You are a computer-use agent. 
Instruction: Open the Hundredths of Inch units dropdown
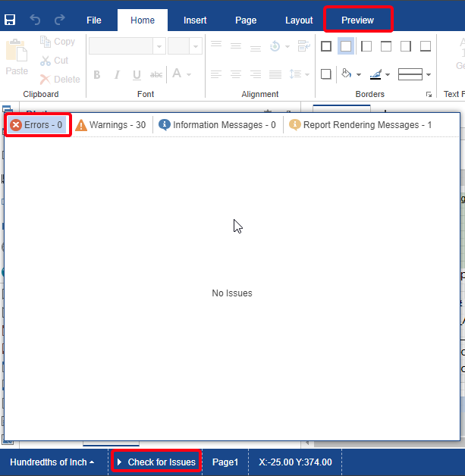(x=52, y=462)
